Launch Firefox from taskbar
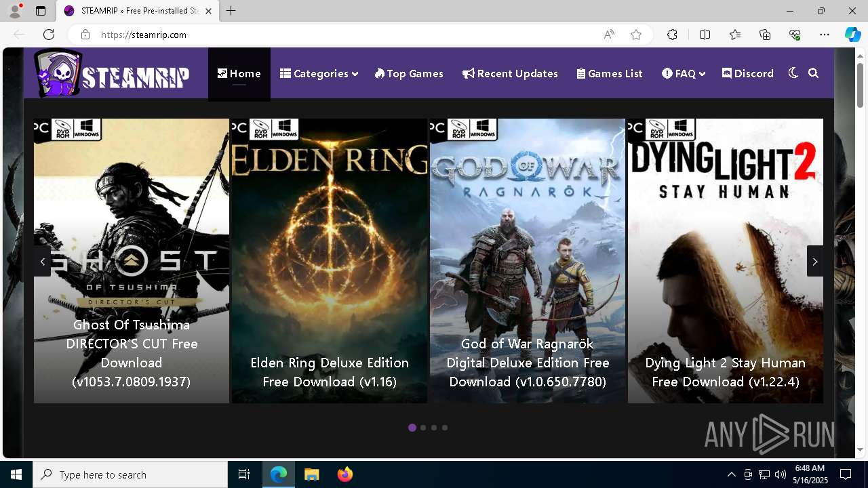Screen dimensions: 868x488 (345, 474)
